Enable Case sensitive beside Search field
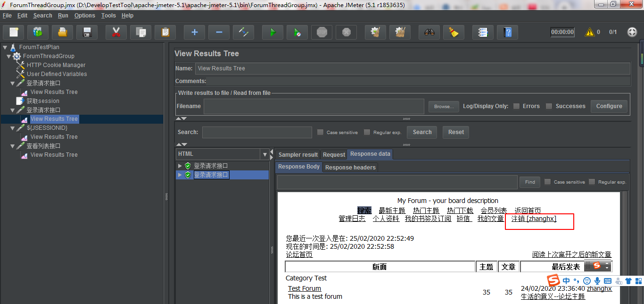The height and width of the screenshot is (304, 644). point(321,132)
